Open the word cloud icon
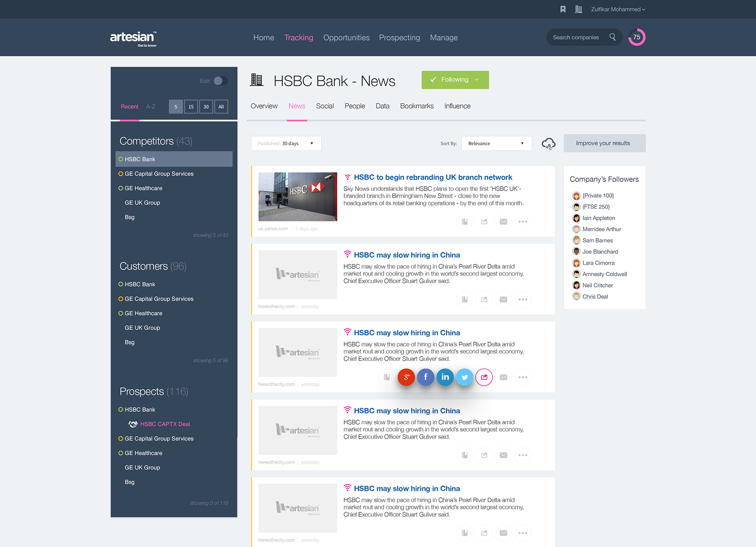Viewport: 756px width, 547px height. point(548,143)
